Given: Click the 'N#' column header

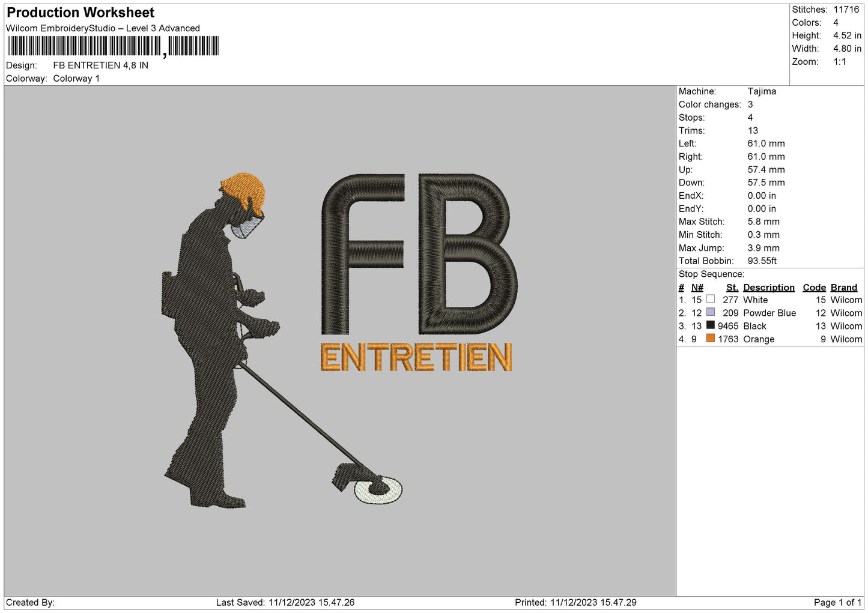Looking at the screenshot, I should point(697,288).
